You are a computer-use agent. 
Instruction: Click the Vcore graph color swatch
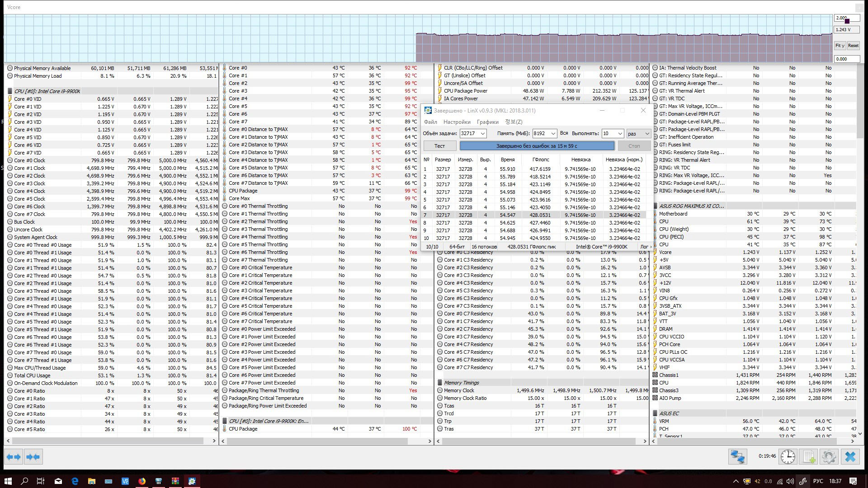(x=847, y=21)
